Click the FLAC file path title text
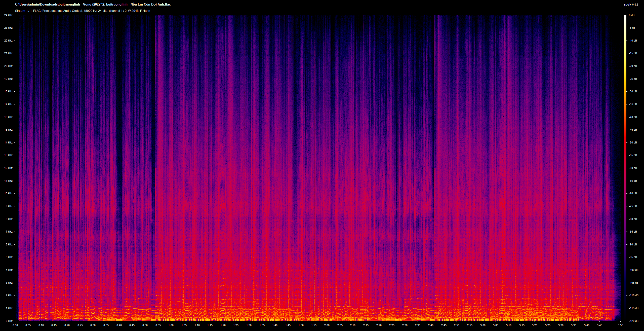This screenshot has height=331, width=644. (x=93, y=5)
